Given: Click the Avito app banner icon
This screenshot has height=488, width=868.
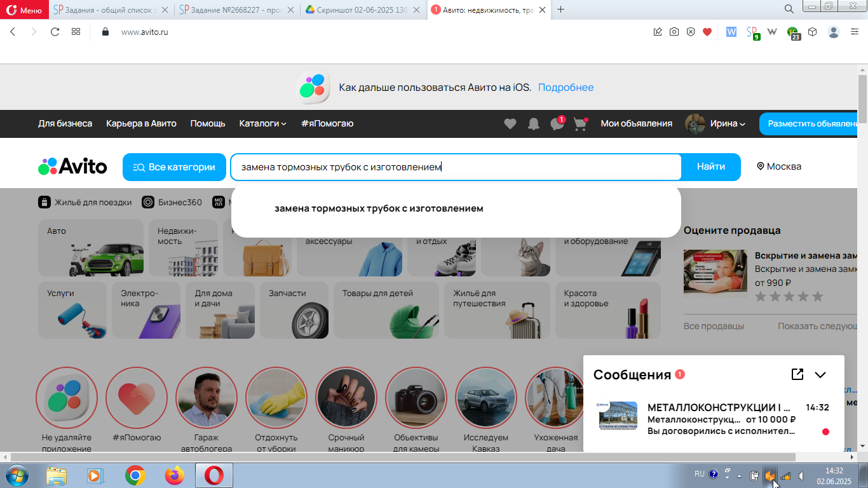Looking at the screenshot, I should pyautogui.click(x=313, y=88).
